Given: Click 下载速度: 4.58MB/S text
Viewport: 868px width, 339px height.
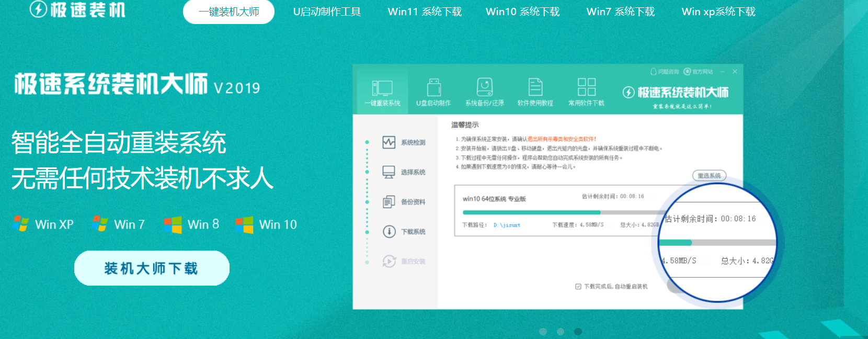Looking at the screenshot, I should coord(578,225).
